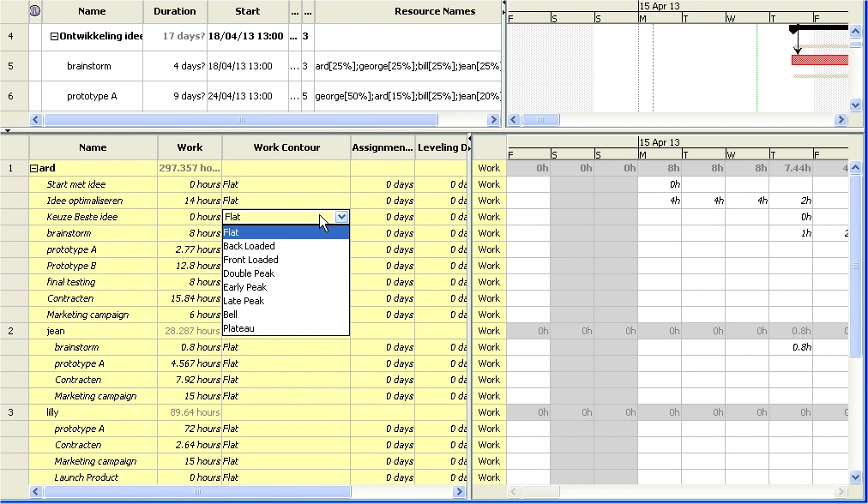Select the final testing assignment row
Screen dimensions: 868x504
[x=93, y=282]
